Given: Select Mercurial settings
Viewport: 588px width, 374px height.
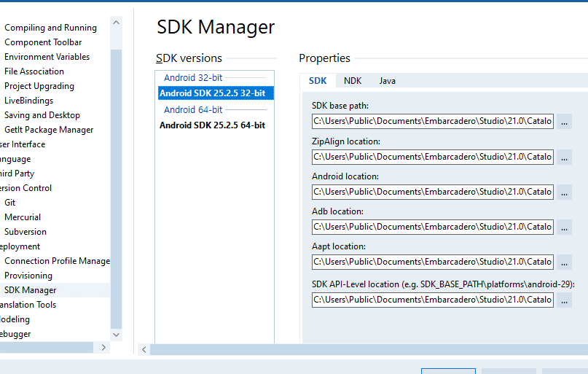Looking at the screenshot, I should (23, 217).
